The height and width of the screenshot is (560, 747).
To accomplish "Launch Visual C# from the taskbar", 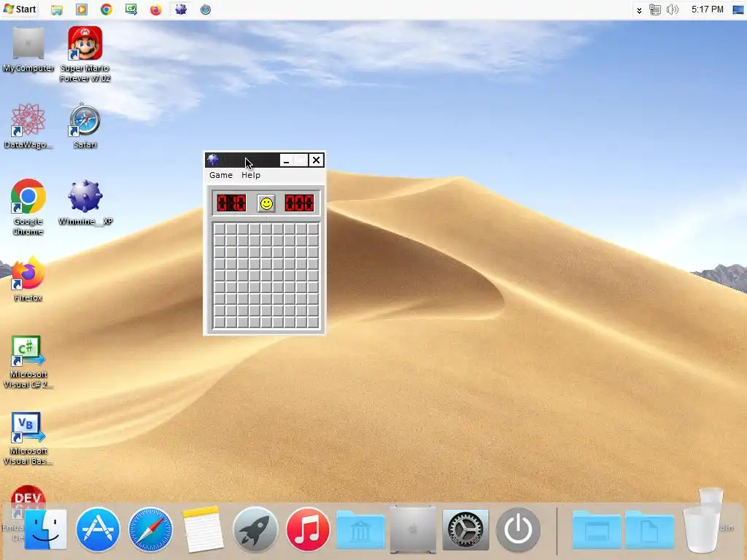I will [x=131, y=9].
